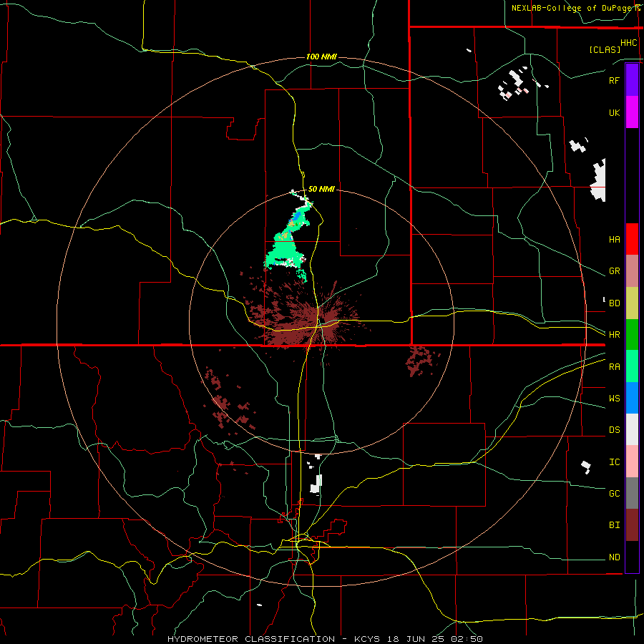Click the DS legend label
Image resolution: width=644 pixels, height=644 pixels.
(614, 429)
